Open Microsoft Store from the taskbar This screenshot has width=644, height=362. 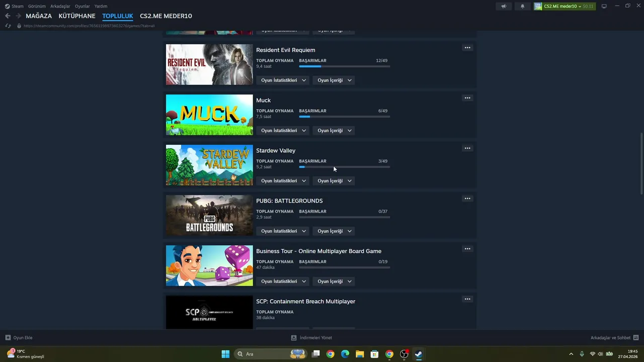[374, 354]
